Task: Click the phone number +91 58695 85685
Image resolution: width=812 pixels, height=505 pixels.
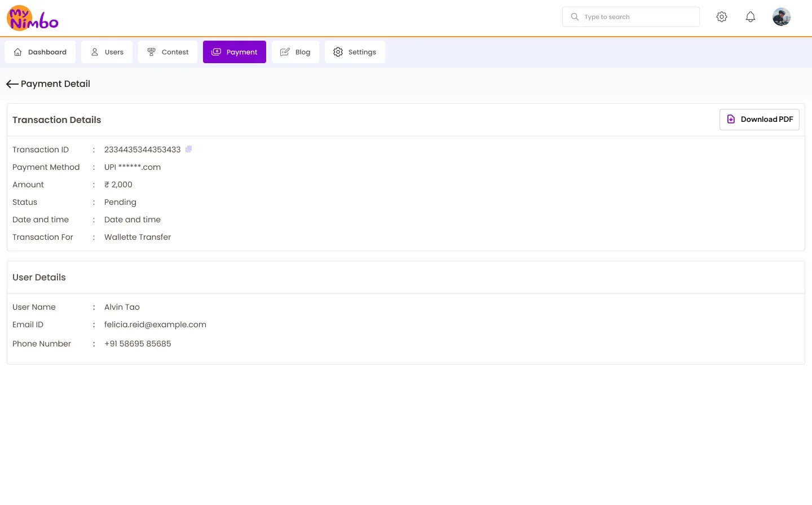Action: click(138, 344)
